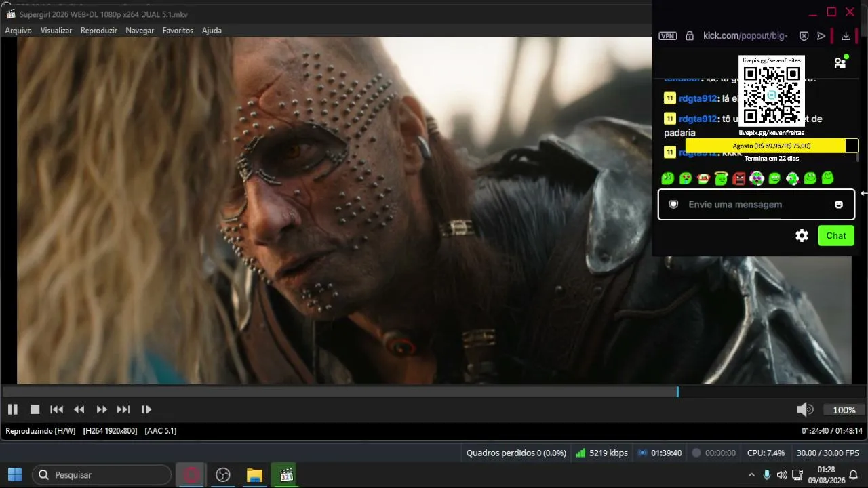Open the taskbar notifications bell
The image size is (868, 488).
point(854,475)
